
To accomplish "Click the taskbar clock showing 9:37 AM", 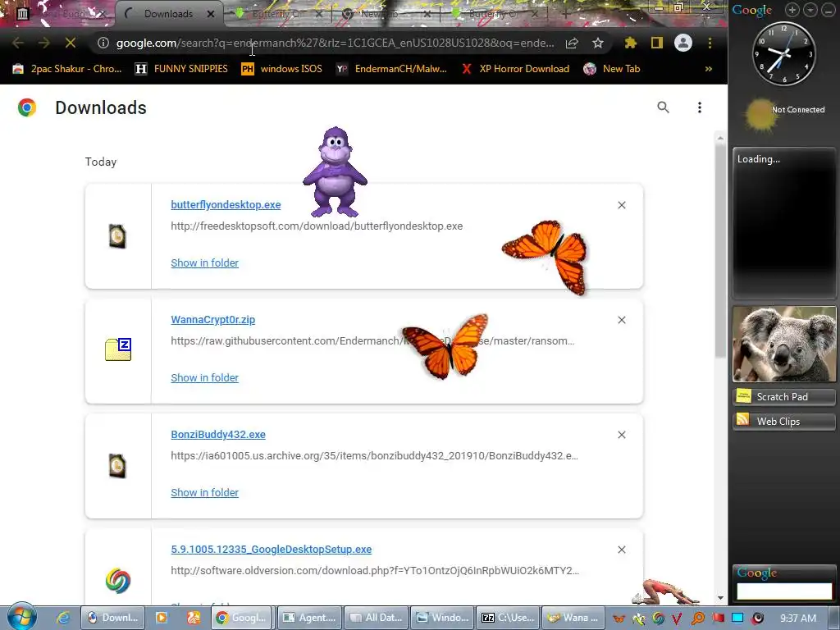I will (x=798, y=619).
